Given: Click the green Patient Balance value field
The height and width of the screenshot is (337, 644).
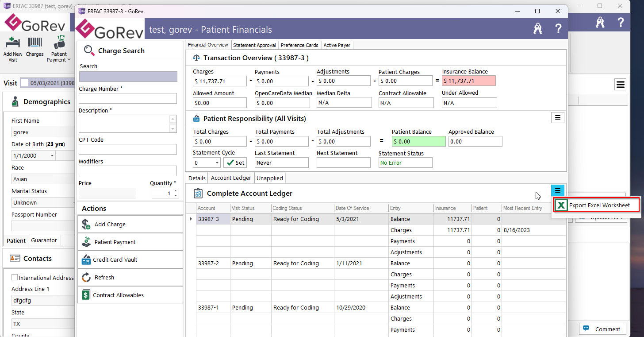Looking at the screenshot, I should point(419,141).
